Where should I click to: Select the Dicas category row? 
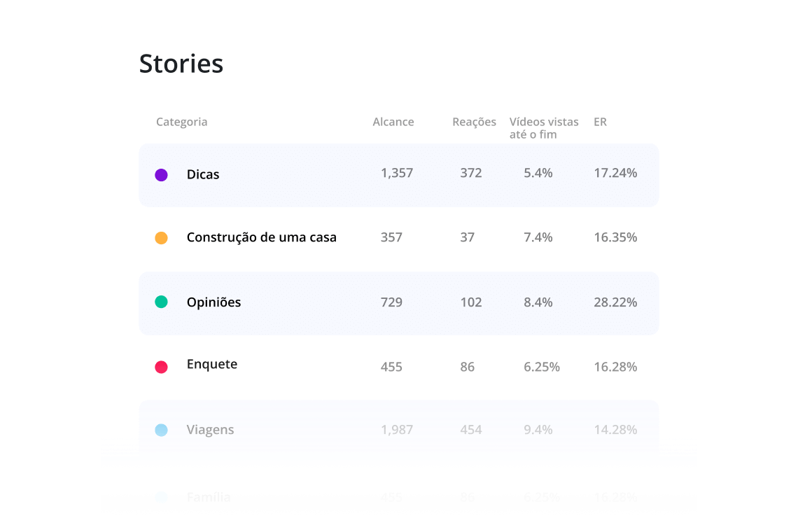(202, 174)
